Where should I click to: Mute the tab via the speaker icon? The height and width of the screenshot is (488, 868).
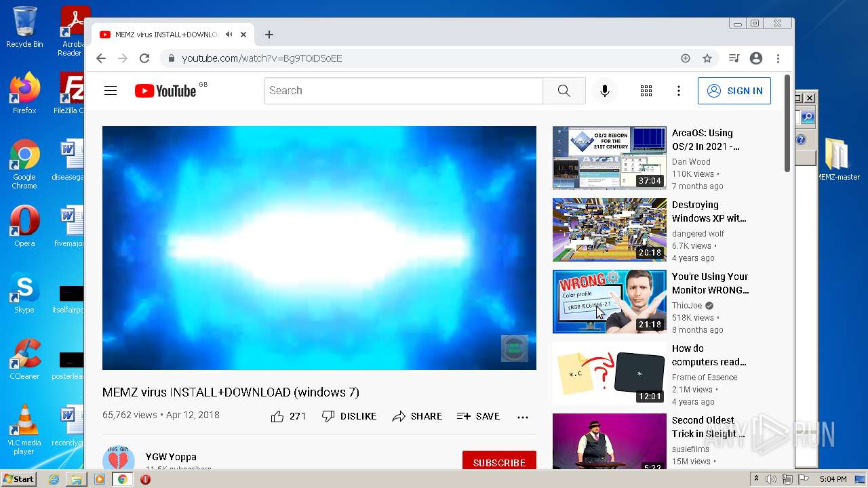pos(229,35)
